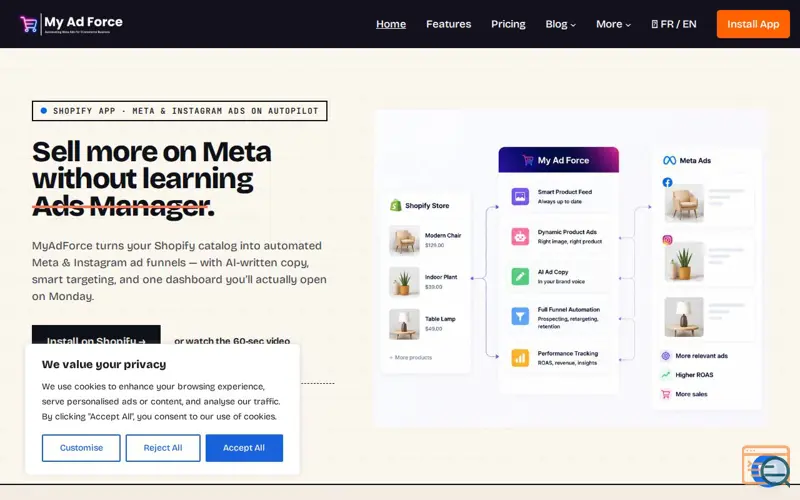The width and height of the screenshot is (800, 500).
Task: Go to the Features page
Action: pos(448,24)
